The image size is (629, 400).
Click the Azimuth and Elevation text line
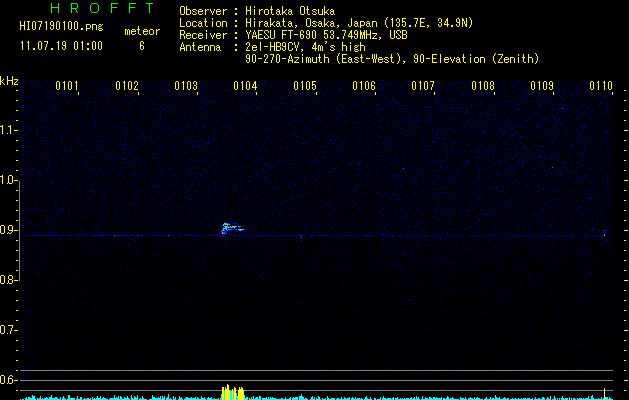392,59
